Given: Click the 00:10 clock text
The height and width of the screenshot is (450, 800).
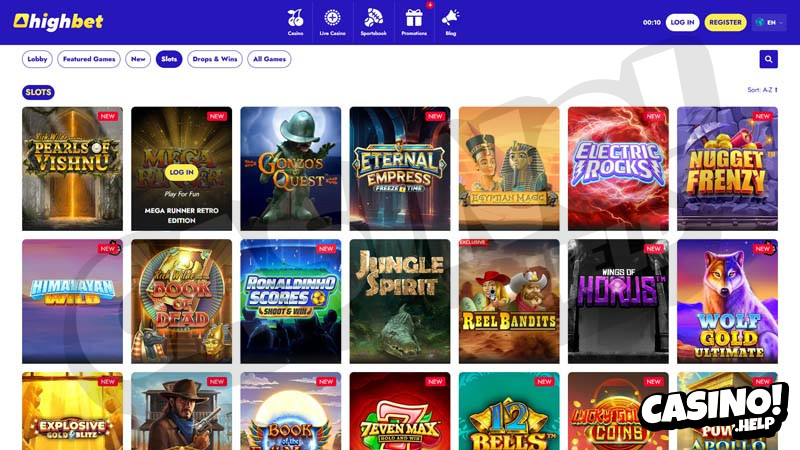Looking at the screenshot, I should tap(652, 22).
